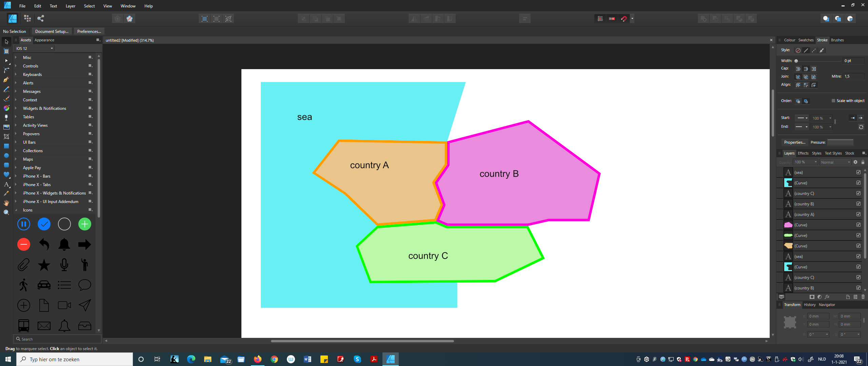The height and width of the screenshot is (366, 868).
Task: Select the Fill gradient tool
Action: tap(6, 108)
